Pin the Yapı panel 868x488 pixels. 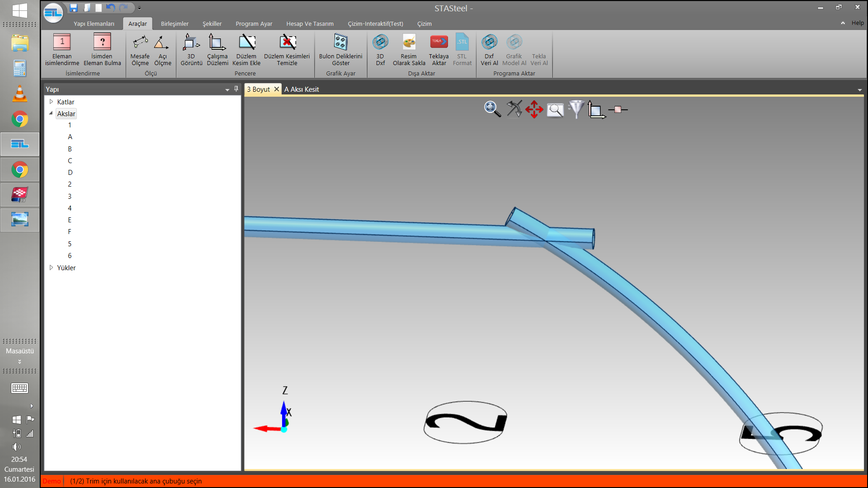[236, 89]
